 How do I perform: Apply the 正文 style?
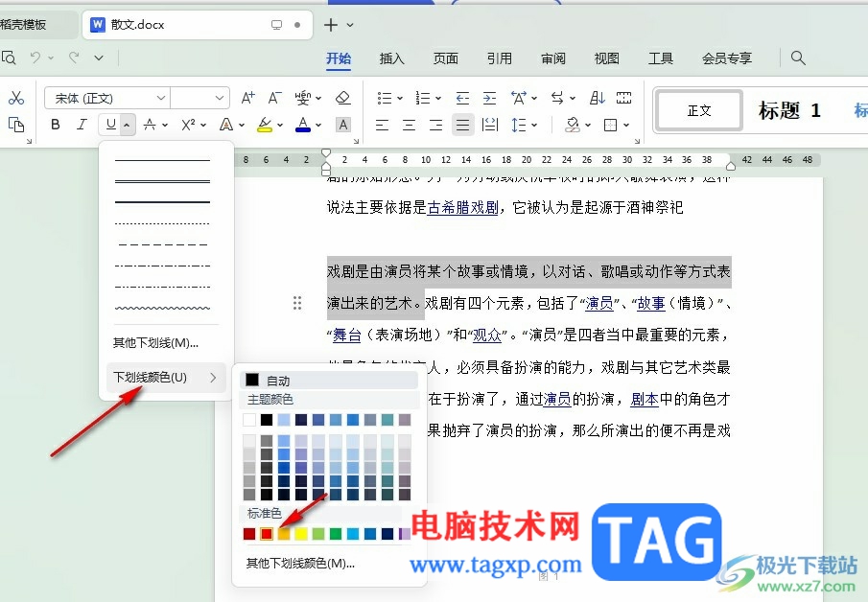pyautogui.click(x=699, y=110)
